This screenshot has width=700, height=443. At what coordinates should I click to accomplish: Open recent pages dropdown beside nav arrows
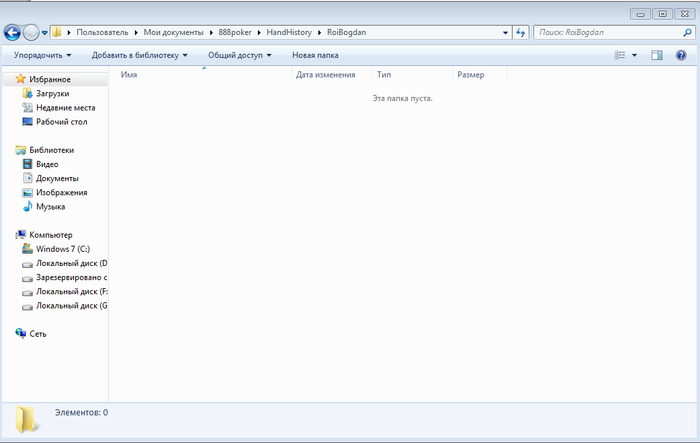pyautogui.click(x=45, y=33)
